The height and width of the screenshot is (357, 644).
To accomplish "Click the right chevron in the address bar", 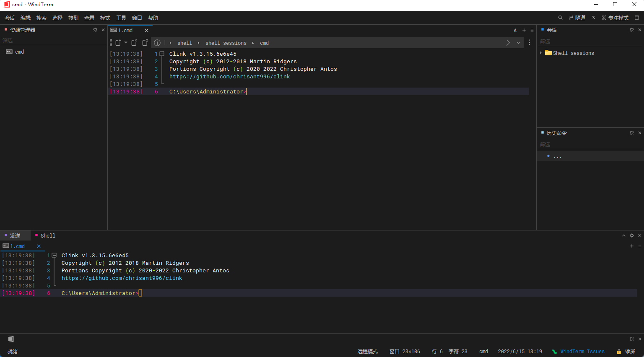I will click(508, 43).
